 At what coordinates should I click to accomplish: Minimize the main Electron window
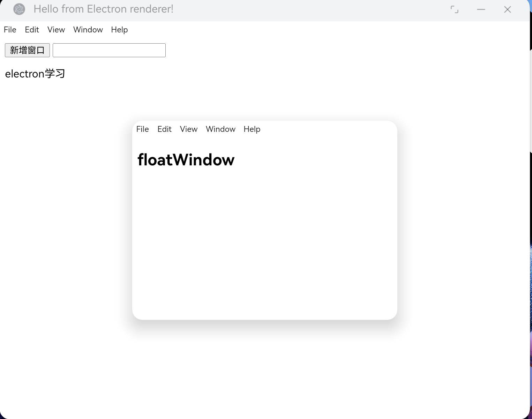tap(481, 9)
